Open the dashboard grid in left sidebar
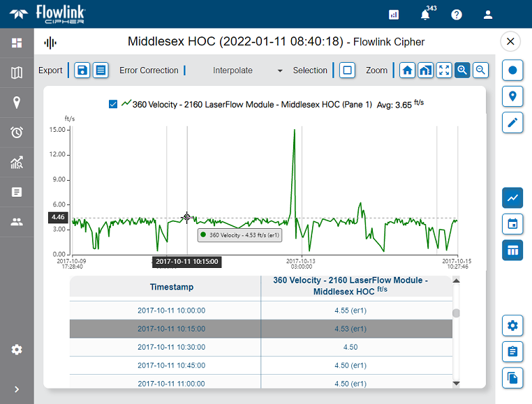 [17, 43]
